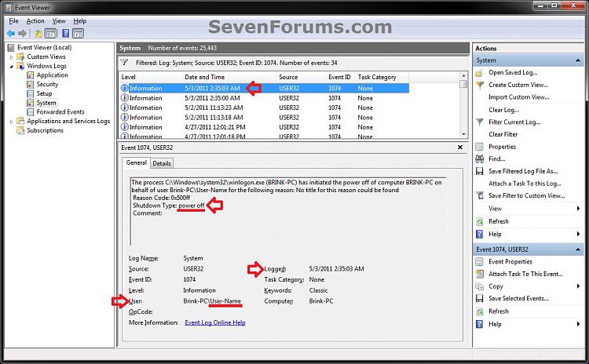Open the Copy submenu arrow in Actions
This screenshot has width=589, height=364.
pyautogui.click(x=579, y=286)
